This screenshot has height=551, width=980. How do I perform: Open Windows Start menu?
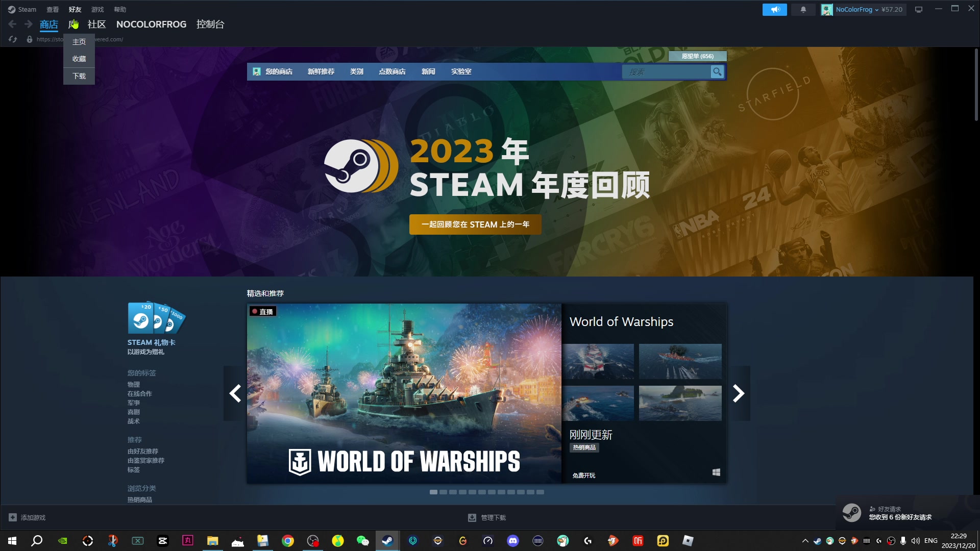(x=12, y=541)
